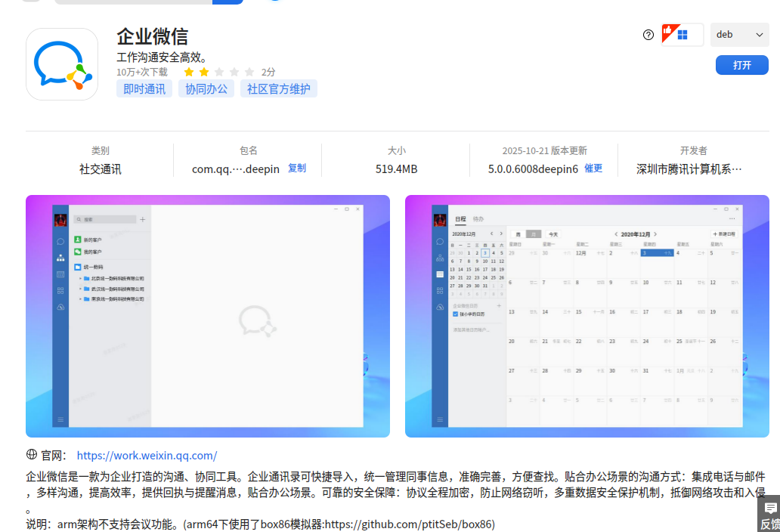The image size is (780, 532).
Task: Open the question-mark help icon
Action: (648, 35)
